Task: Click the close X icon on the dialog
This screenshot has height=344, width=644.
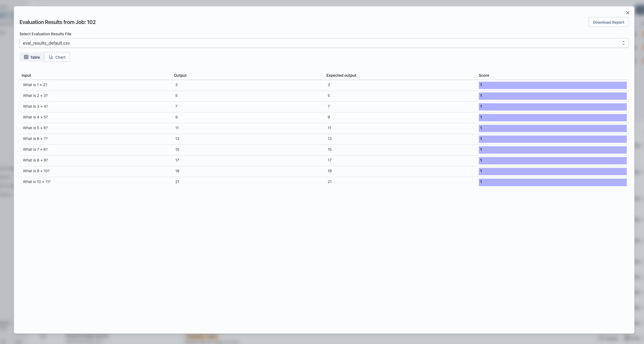Action: (x=628, y=12)
